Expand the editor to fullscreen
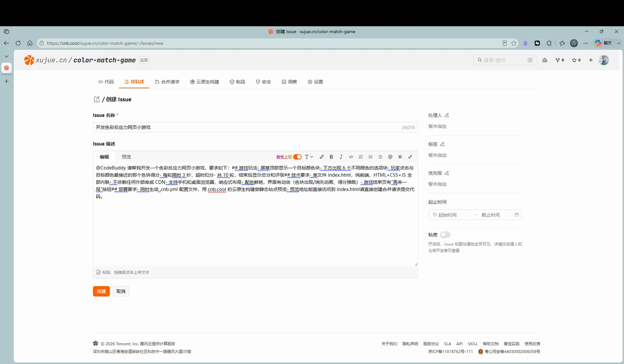Viewport: 624px width, 364px height. (410, 157)
